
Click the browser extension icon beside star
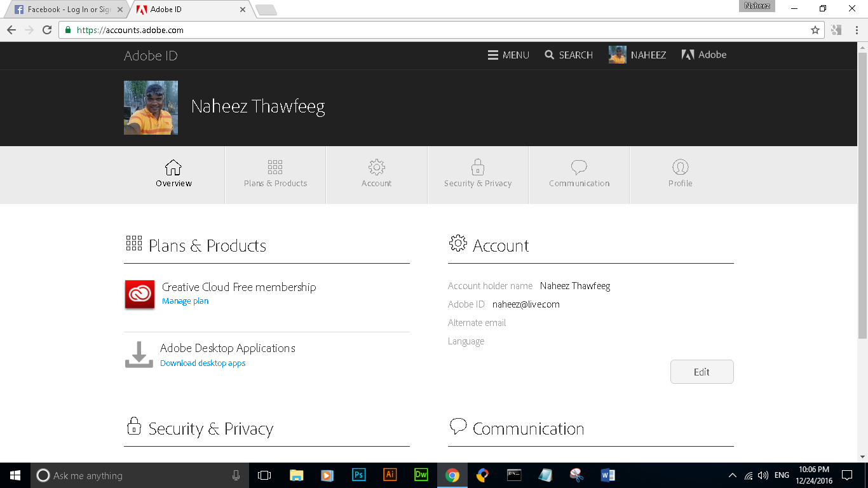[x=836, y=30]
